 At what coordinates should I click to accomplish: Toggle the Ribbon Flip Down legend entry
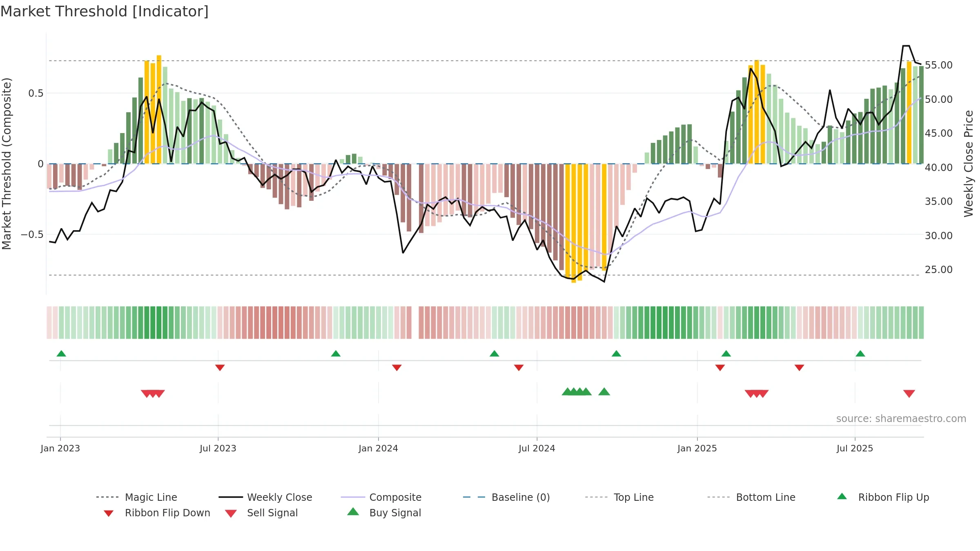(x=156, y=513)
